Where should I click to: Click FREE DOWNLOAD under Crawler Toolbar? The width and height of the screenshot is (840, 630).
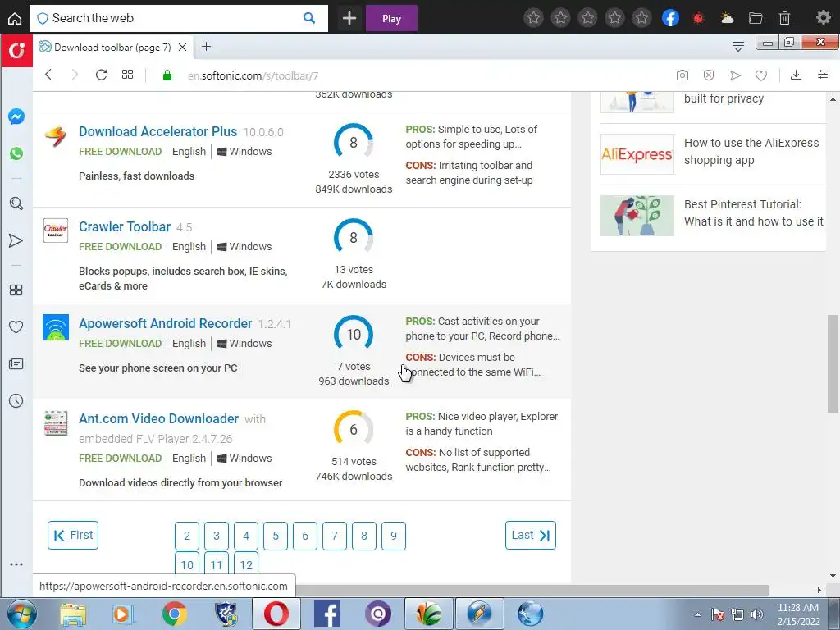click(120, 246)
